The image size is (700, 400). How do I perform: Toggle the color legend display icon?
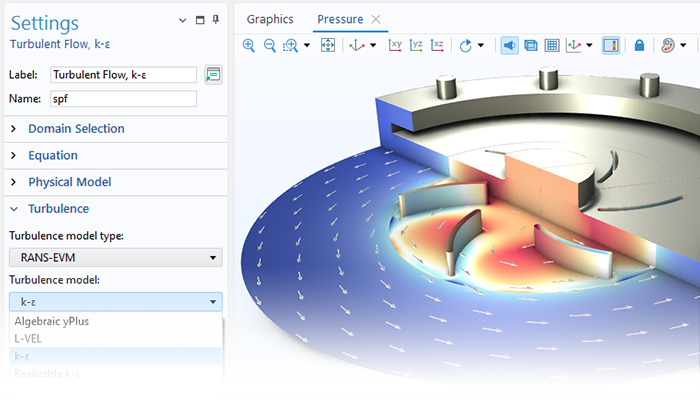(x=611, y=45)
